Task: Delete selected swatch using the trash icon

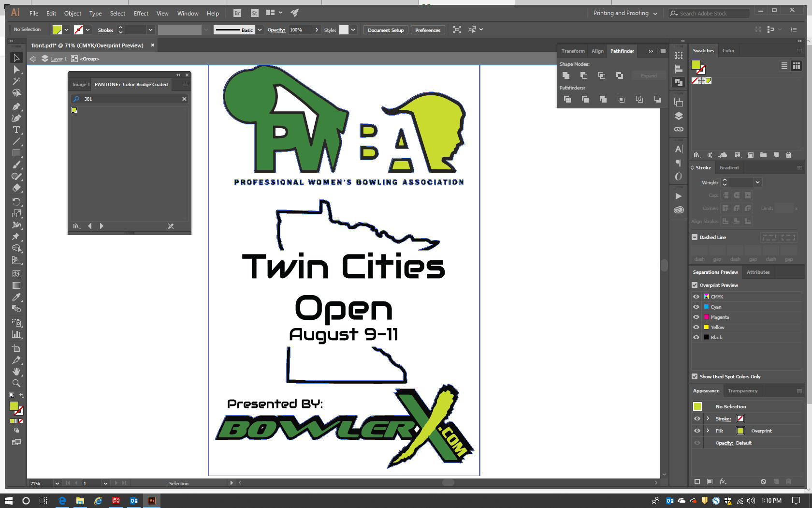Action: point(788,155)
